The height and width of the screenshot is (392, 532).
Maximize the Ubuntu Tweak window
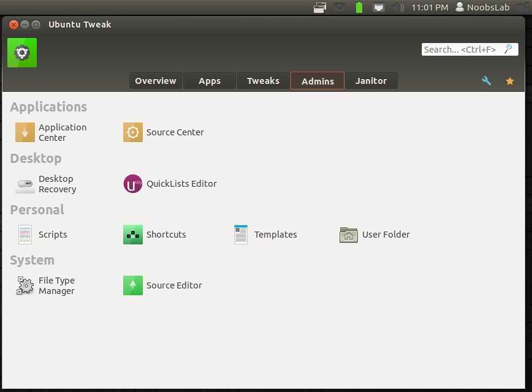click(36, 24)
